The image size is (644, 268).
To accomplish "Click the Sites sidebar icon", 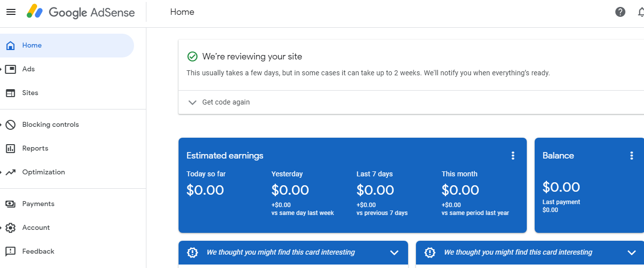I will 10,93.
